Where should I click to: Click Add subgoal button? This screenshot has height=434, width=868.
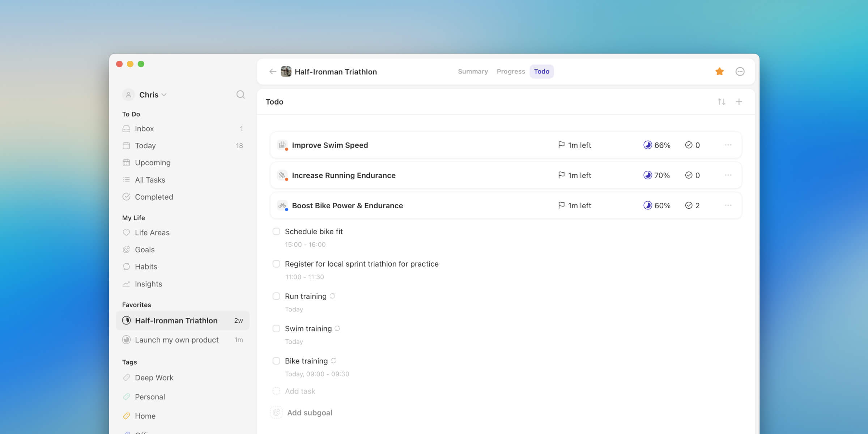click(309, 413)
